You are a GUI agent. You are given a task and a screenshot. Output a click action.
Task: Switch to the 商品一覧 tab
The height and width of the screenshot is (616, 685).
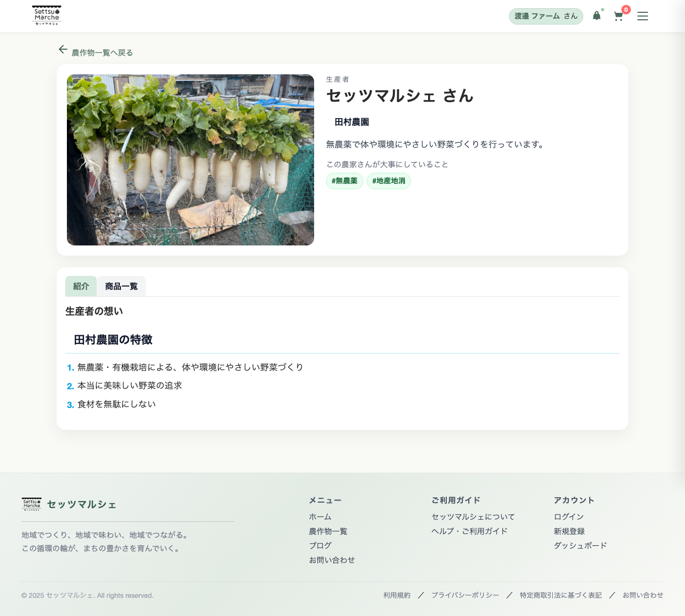coord(121,286)
